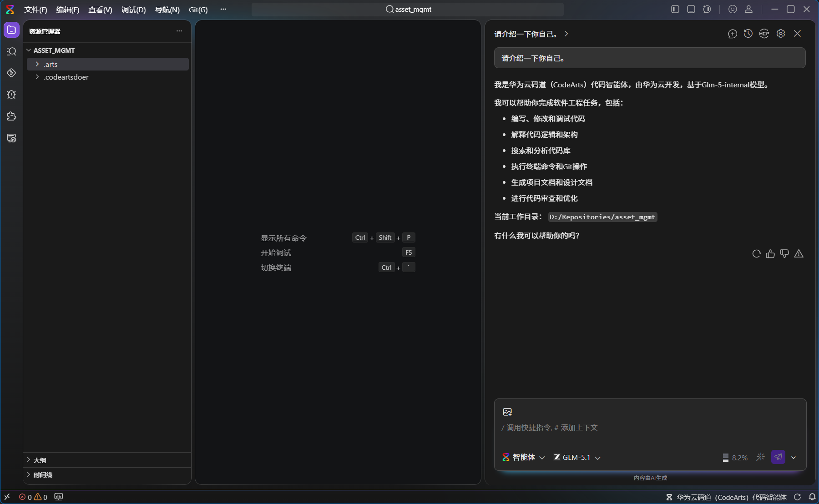Open the GLM-5.1 model dropdown

pyautogui.click(x=577, y=457)
